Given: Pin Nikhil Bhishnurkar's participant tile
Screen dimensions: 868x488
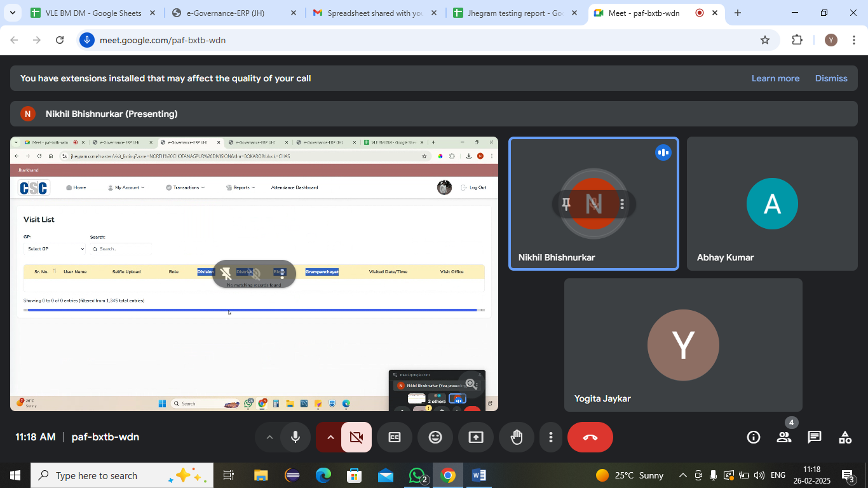Looking at the screenshot, I should (x=566, y=204).
